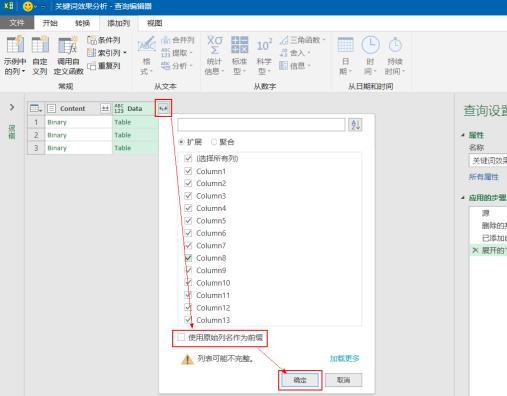Viewport: 507px width, 396px height.
Task: Uncheck the Column8 checkbox
Action: click(x=188, y=258)
